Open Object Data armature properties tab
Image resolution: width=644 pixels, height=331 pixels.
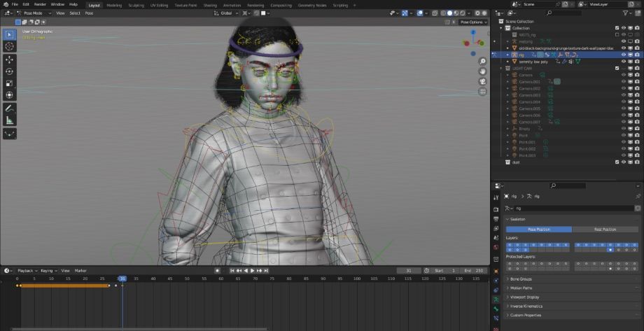tap(496, 300)
